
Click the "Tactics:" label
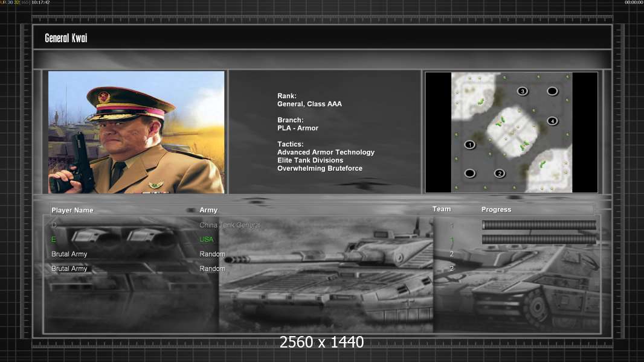click(x=291, y=144)
